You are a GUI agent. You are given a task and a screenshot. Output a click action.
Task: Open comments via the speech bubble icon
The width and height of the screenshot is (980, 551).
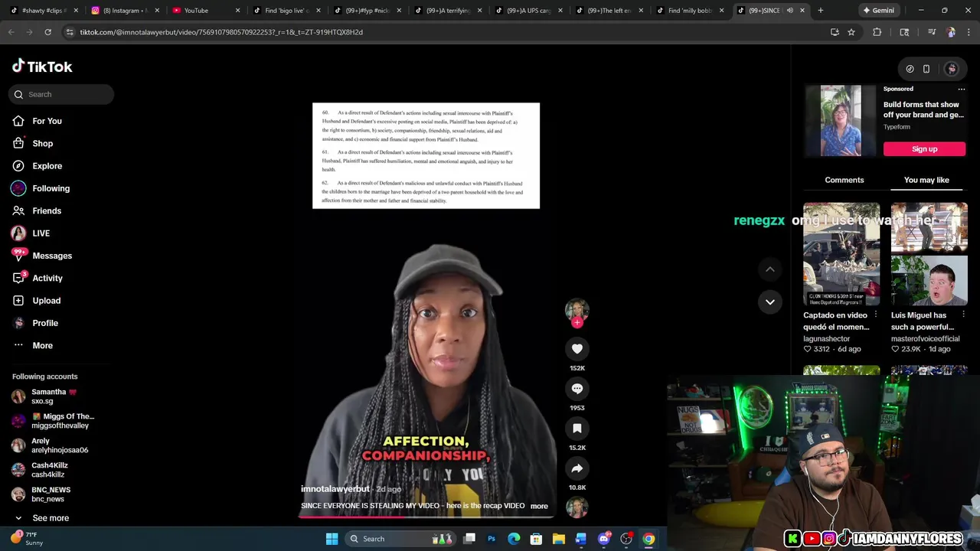[x=577, y=389]
